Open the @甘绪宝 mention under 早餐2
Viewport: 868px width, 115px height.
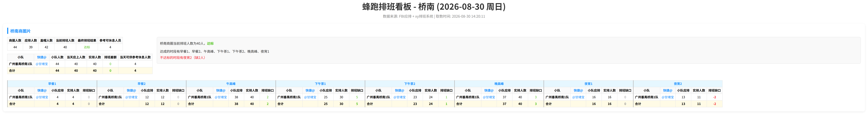(x=131, y=97)
